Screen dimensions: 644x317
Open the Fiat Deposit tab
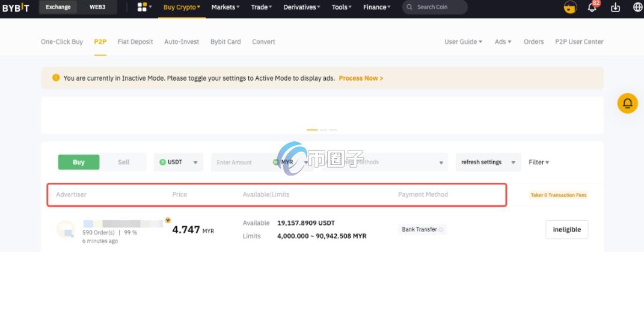click(135, 42)
